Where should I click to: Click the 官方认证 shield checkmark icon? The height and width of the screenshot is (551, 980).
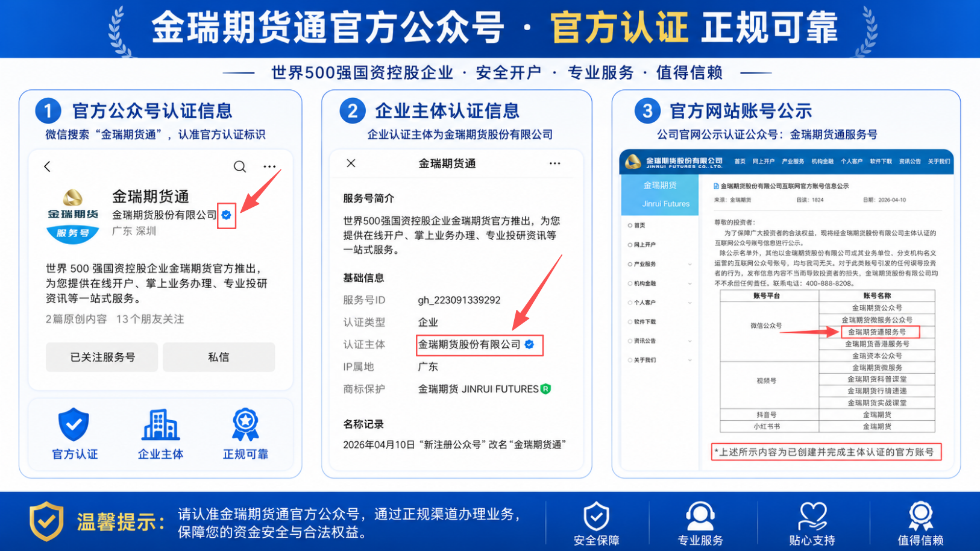pos(74,424)
